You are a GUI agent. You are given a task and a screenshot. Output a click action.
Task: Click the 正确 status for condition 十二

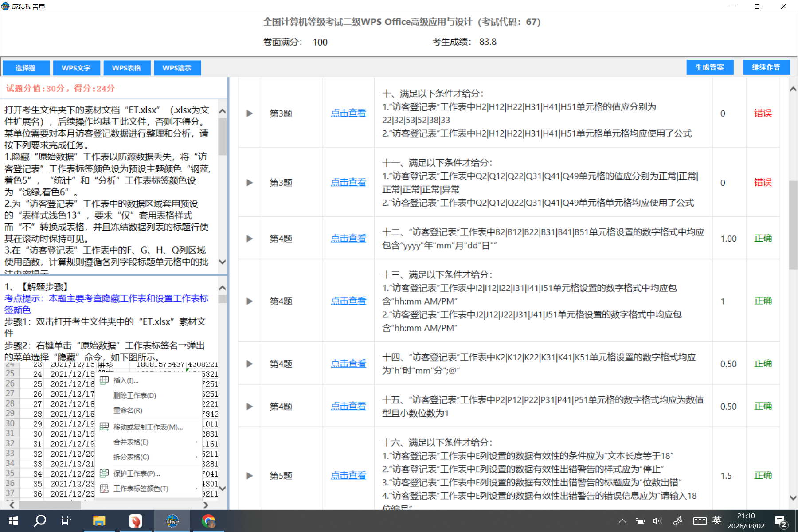point(763,238)
